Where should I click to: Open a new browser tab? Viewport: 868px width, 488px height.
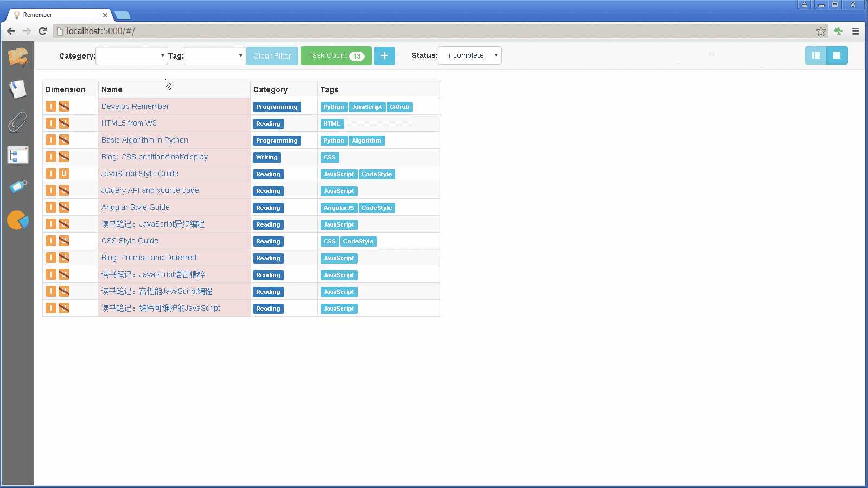point(123,15)
